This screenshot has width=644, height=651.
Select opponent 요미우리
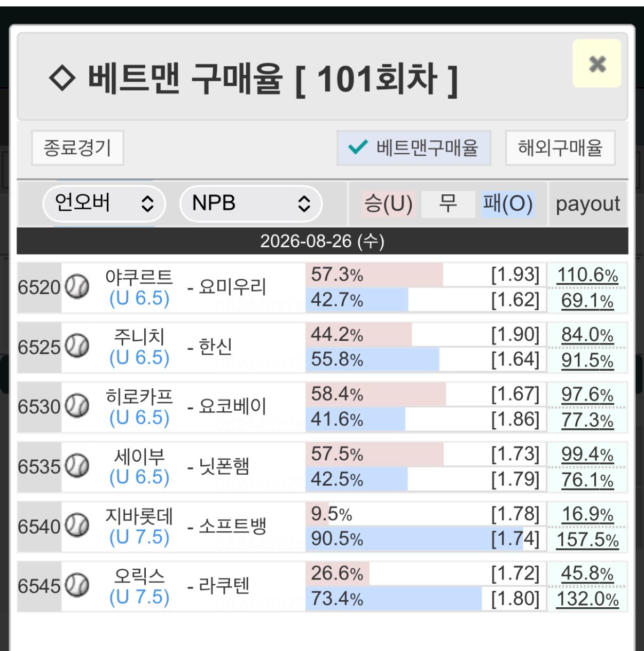pos(232,287)
